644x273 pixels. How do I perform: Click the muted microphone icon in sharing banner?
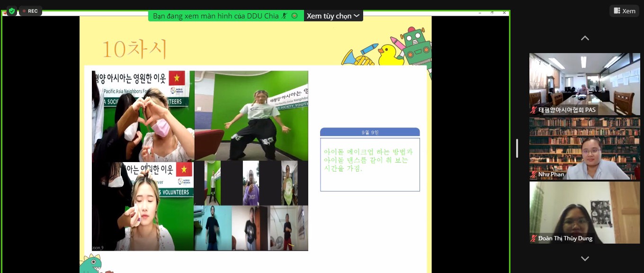click(x=284, y=16)
